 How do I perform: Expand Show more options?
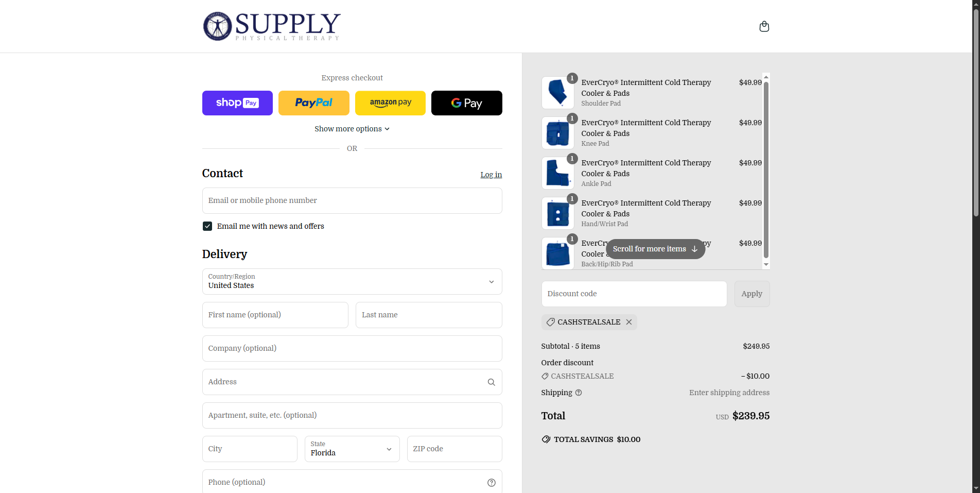[x=352, y=129]
